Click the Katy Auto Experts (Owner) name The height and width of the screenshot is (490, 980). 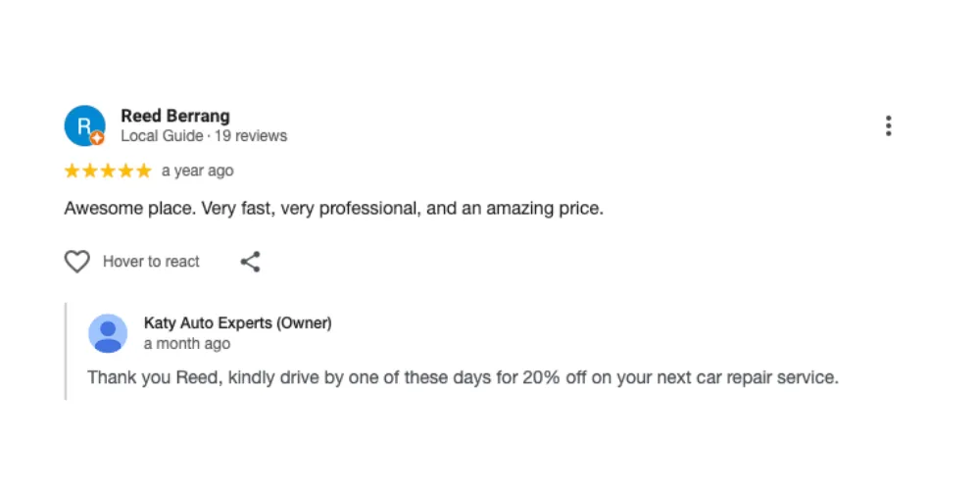coord(237,322)
